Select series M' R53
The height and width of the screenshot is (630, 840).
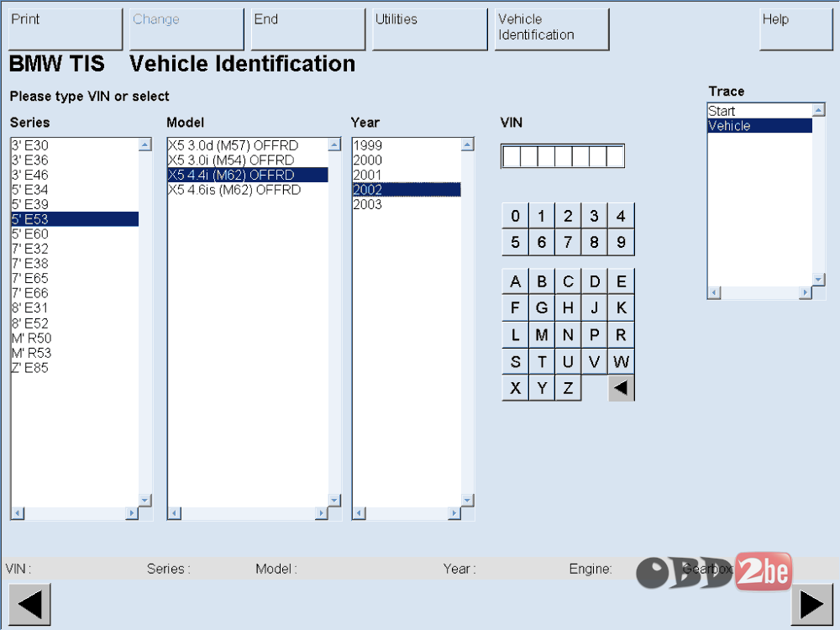click(75, 353)
